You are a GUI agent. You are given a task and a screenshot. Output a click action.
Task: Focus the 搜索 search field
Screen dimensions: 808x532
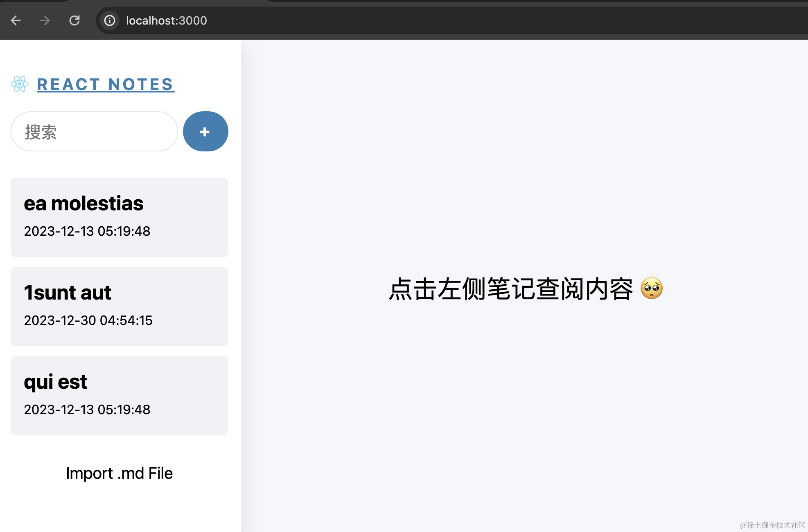[x=94, y=132]
